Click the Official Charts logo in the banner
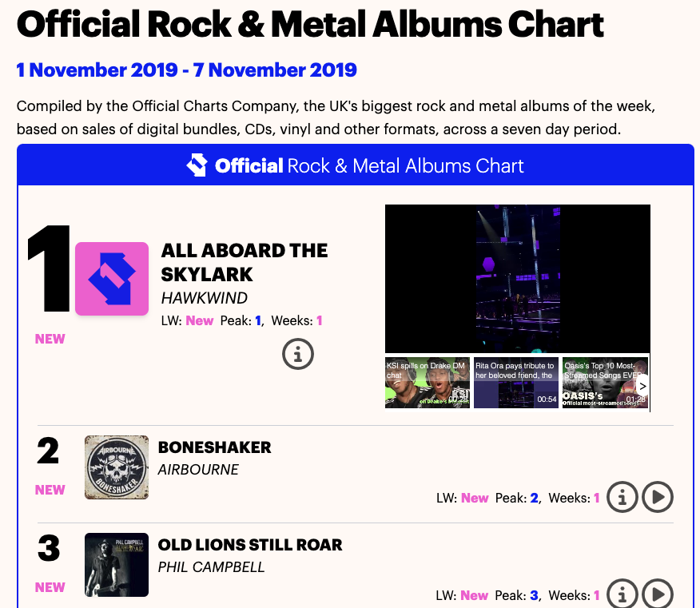The height and width of the screenshot is (608, 700). 197,165
